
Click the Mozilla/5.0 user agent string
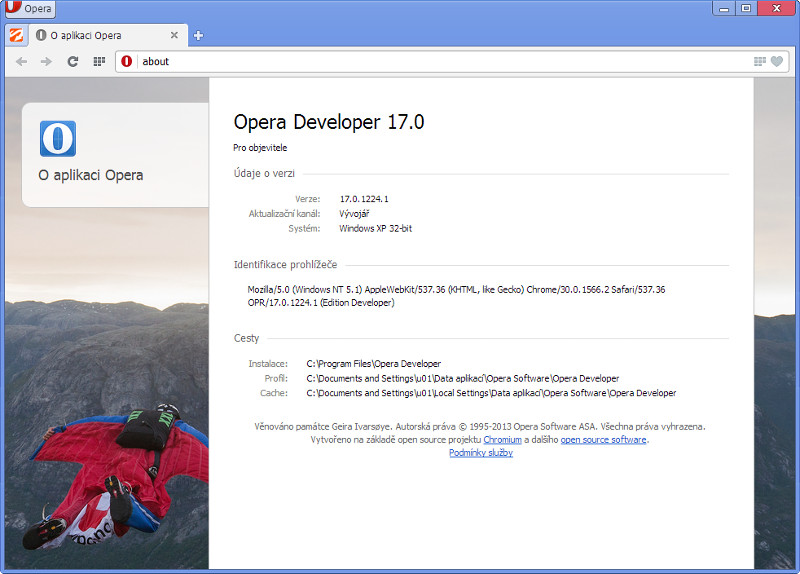456,296
